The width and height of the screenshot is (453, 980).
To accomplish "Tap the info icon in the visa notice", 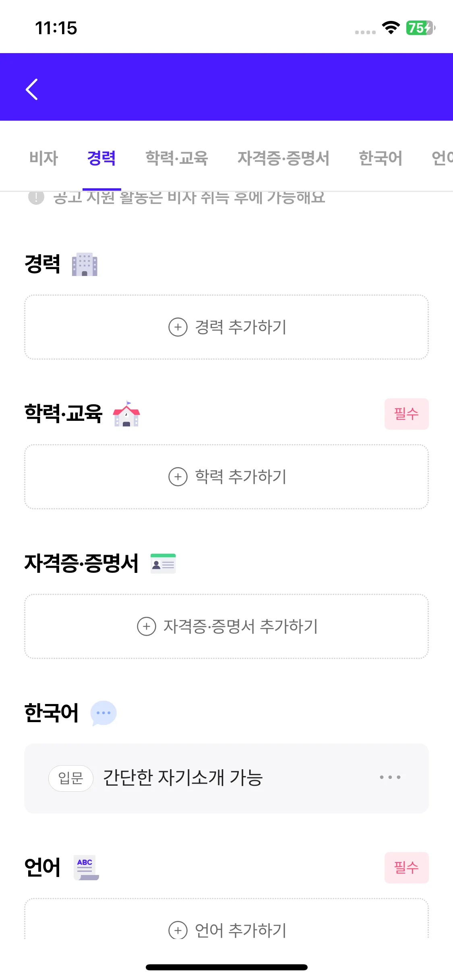I will pos(36,198).
